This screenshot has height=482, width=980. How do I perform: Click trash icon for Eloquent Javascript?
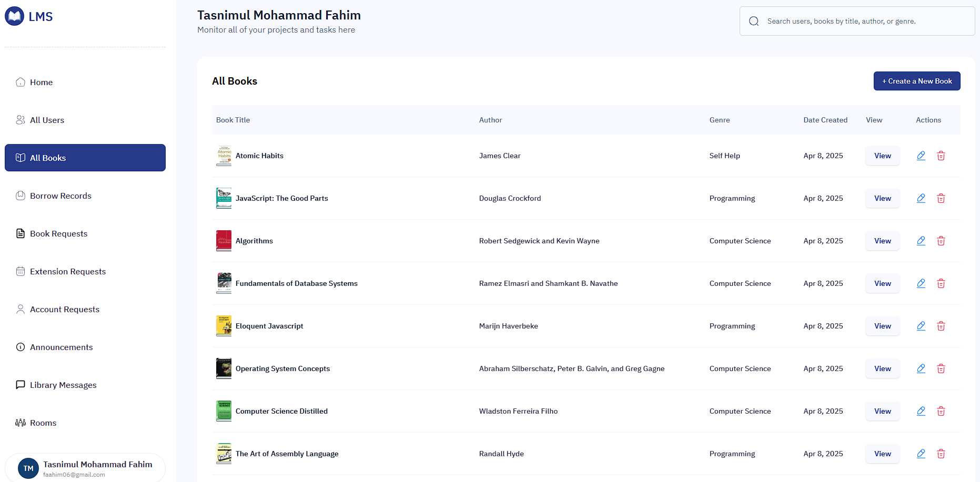pyautogui.click(x=941, y=326)
